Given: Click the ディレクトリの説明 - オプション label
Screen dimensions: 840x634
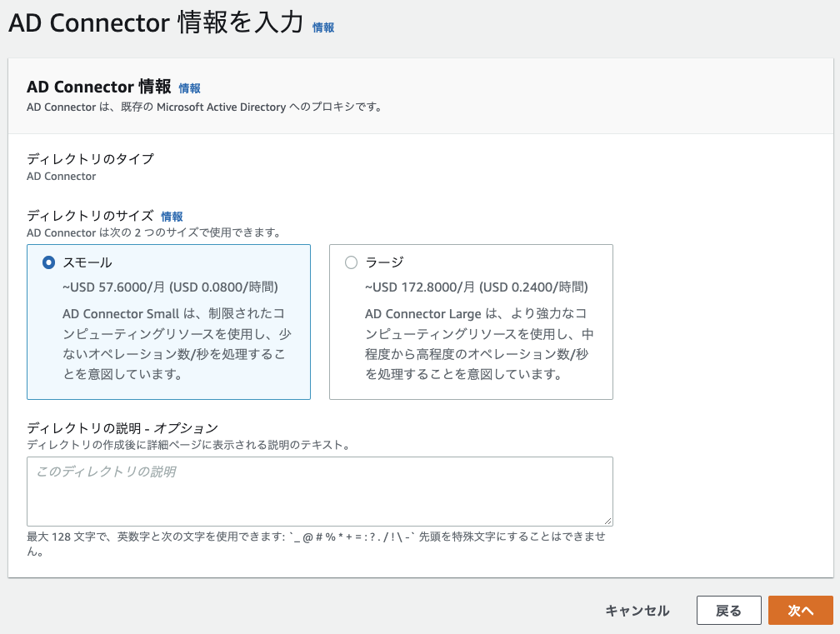Looking at the screenshot, I should 122,428.
